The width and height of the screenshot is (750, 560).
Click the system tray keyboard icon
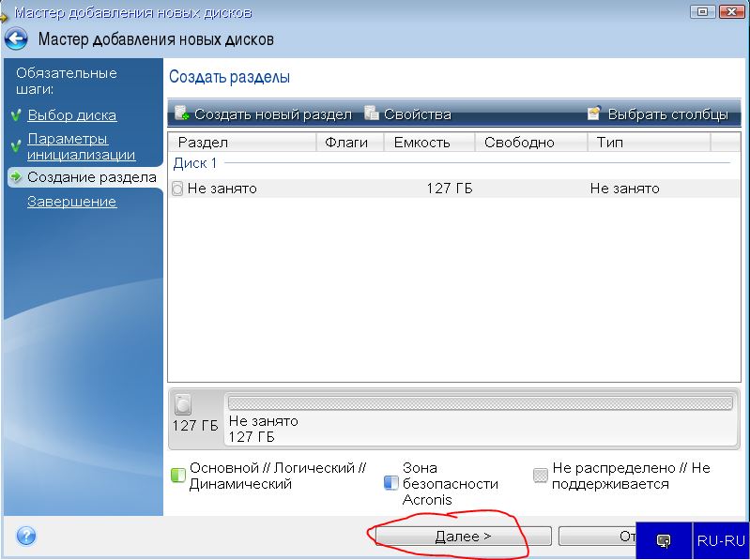tap(664, 540)
